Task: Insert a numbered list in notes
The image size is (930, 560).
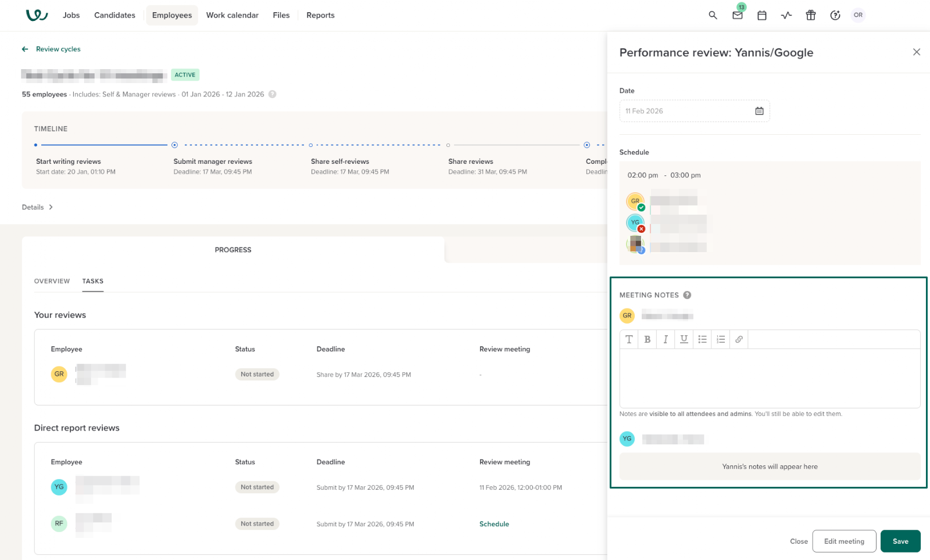Action: click(721, 339)
